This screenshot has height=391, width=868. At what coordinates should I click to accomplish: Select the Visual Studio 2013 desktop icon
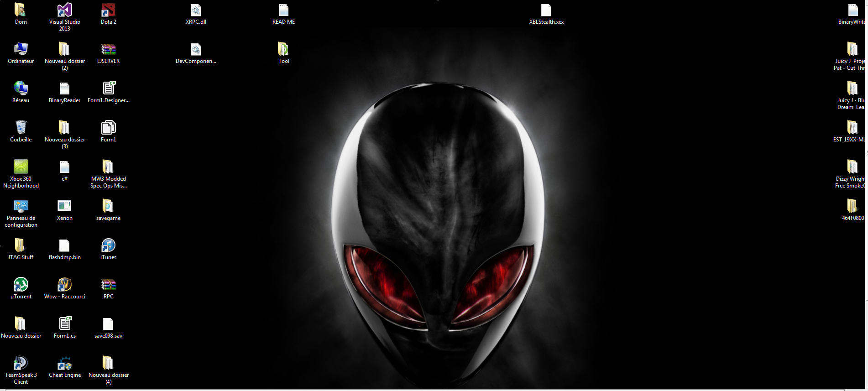point(64,10)
